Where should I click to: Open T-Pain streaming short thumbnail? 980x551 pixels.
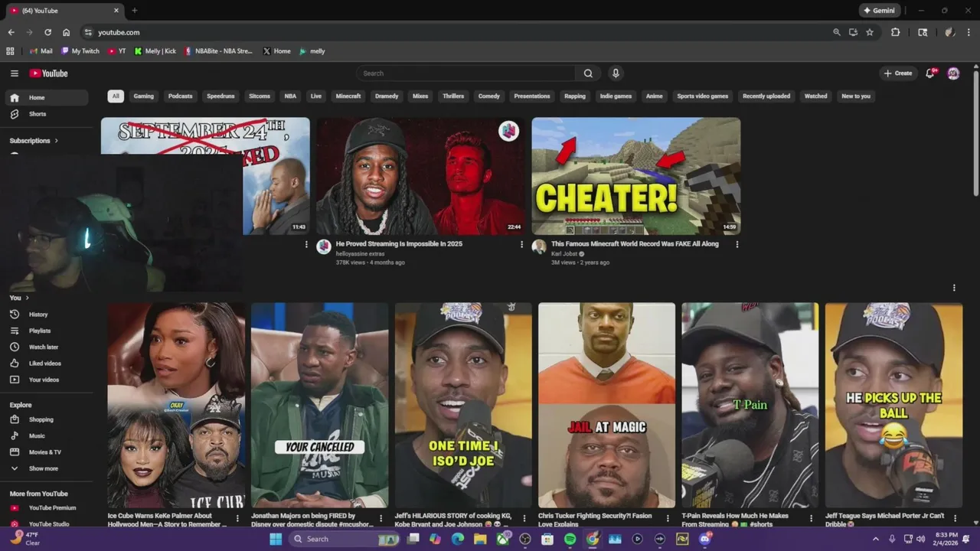point(750,406)
